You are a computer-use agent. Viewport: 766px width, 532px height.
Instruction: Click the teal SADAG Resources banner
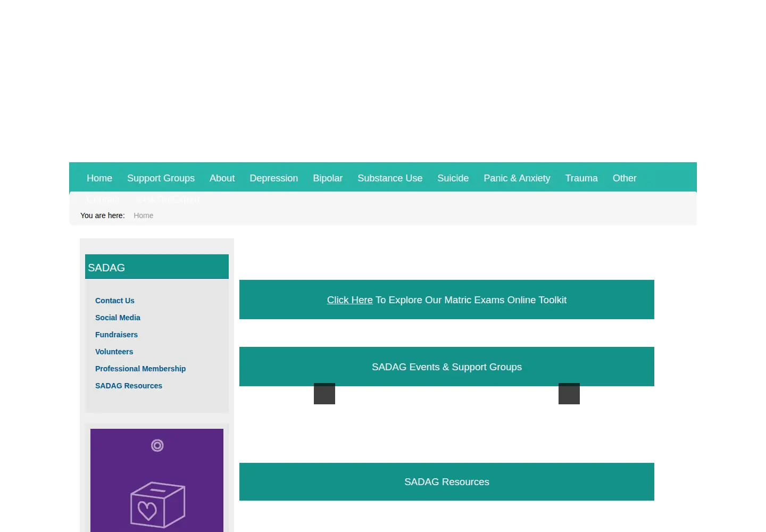447,481
